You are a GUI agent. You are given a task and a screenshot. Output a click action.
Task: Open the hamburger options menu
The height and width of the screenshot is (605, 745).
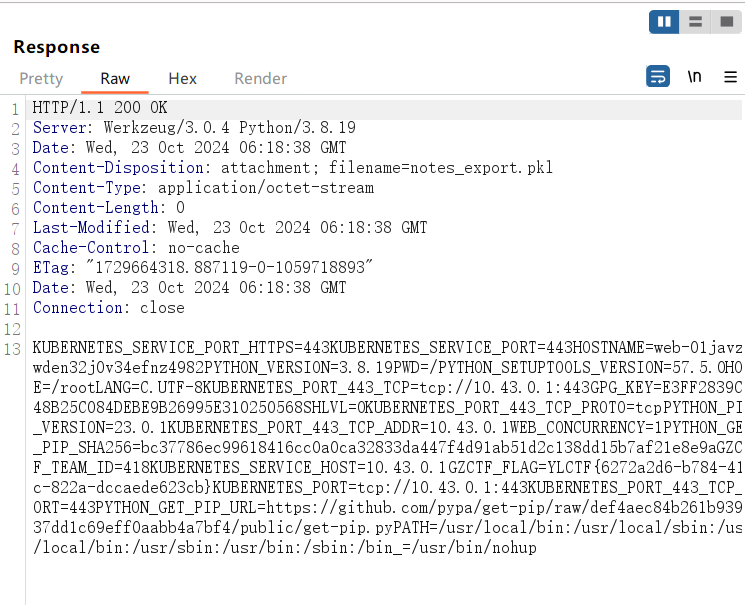pyautogui.click(x=730, y=77)
